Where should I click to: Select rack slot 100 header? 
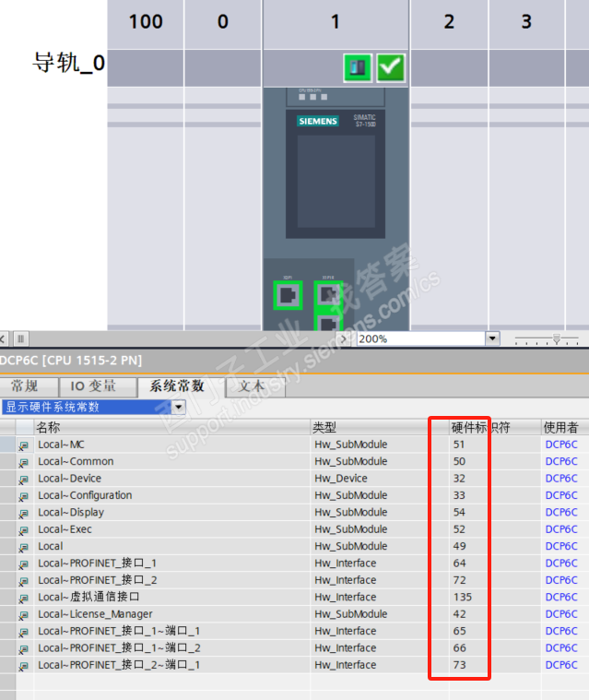point(146,22)
